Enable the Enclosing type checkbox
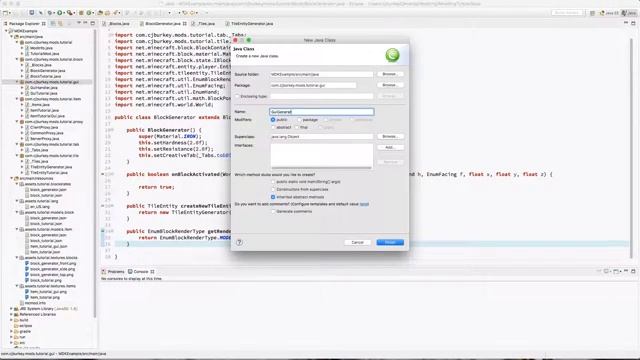The width and height of the screenshot is (640, 360). click(x=237, y=96)
